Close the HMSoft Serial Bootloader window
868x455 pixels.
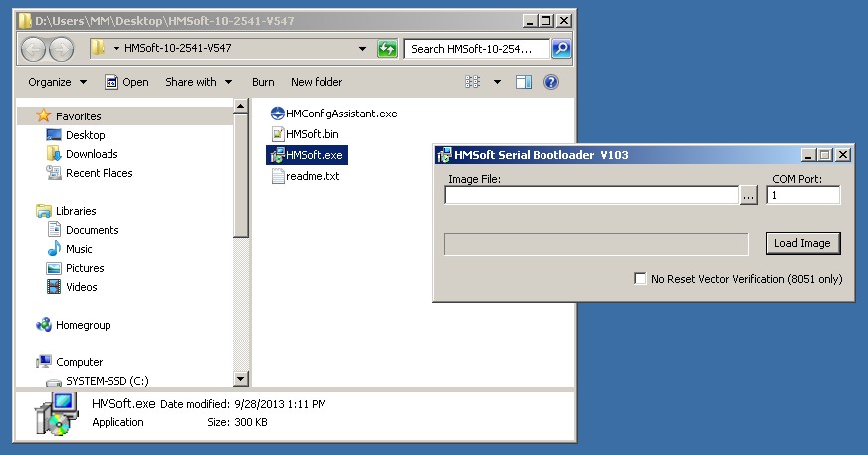(842, 155)
